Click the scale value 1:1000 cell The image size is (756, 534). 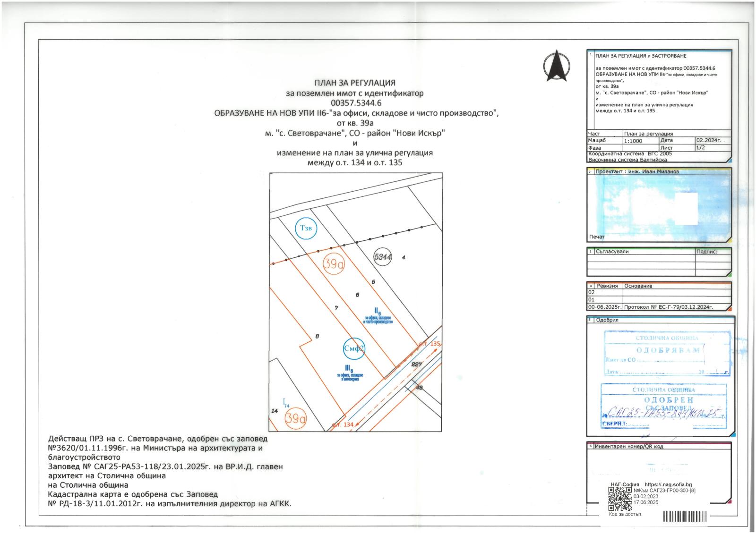pyautogui.click(x=640, y=141)
